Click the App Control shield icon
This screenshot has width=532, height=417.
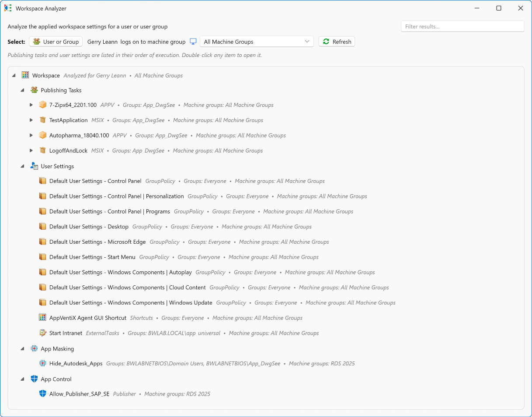pos(34,379)
